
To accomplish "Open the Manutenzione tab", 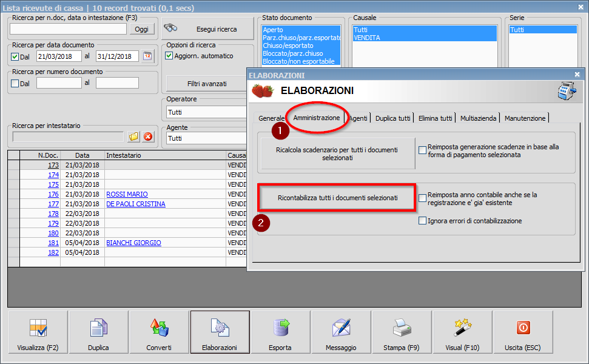I will 525,118.
